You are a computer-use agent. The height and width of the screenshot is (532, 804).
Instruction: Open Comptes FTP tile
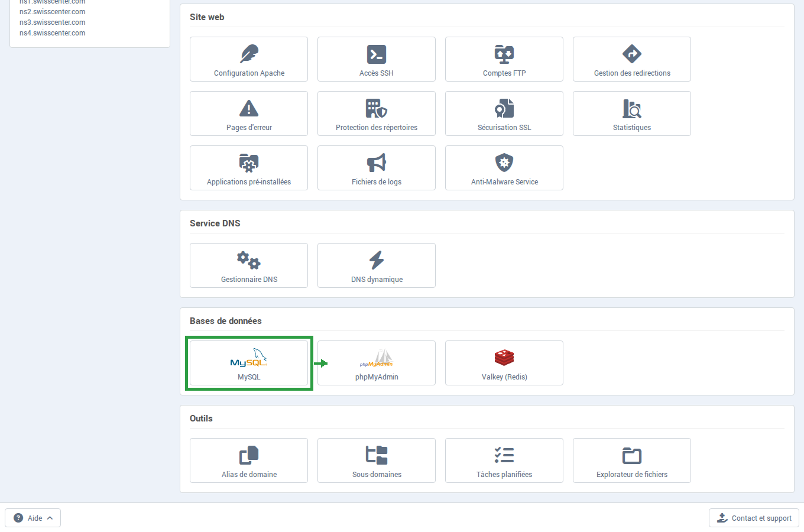(504, 59)
